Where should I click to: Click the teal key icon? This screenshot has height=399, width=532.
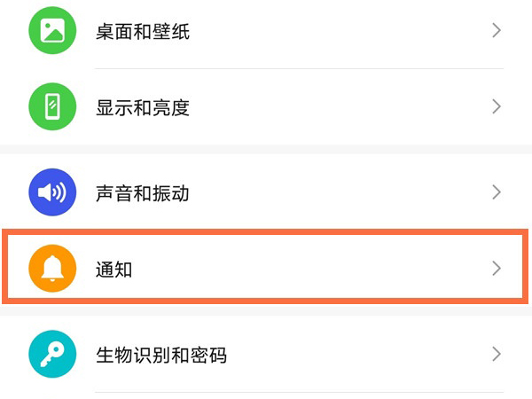52,356
